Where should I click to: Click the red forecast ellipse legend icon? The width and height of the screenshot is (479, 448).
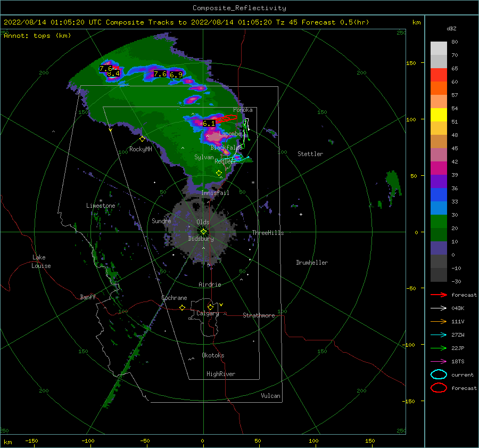coord(439,388)
